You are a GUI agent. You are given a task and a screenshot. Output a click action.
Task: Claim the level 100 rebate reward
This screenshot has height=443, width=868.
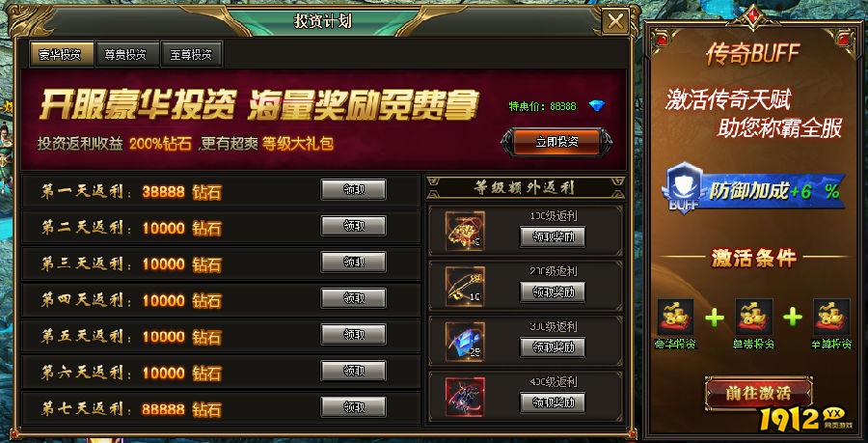pyautogui.click(x=552, y=237)
